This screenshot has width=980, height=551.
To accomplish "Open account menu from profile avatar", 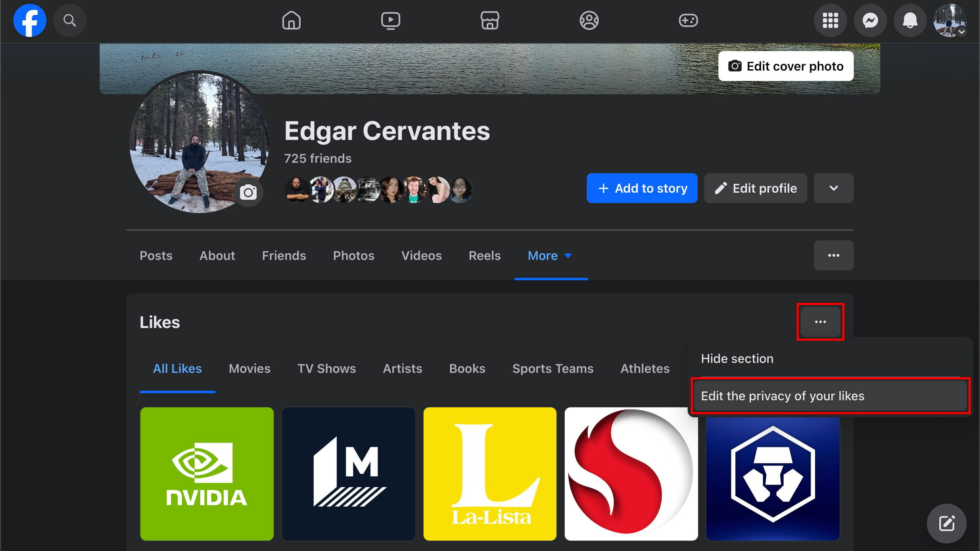I will (x=950, y=20).
